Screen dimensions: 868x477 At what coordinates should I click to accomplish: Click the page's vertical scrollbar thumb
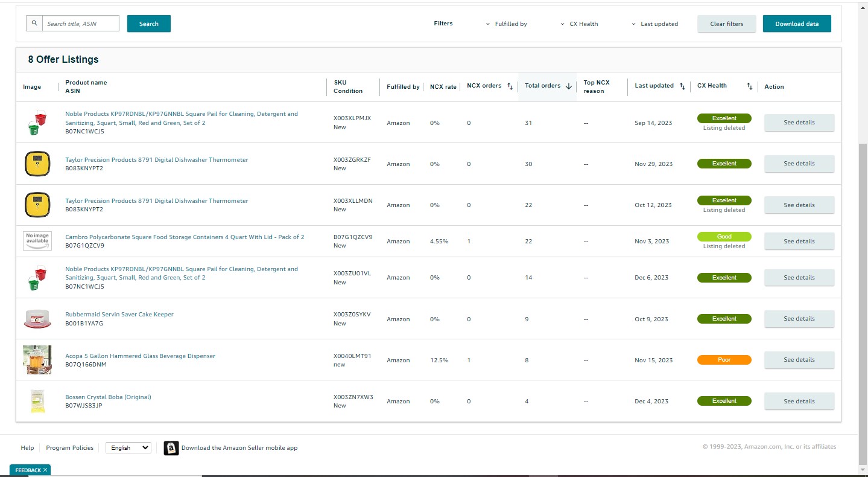click(862, 304)
